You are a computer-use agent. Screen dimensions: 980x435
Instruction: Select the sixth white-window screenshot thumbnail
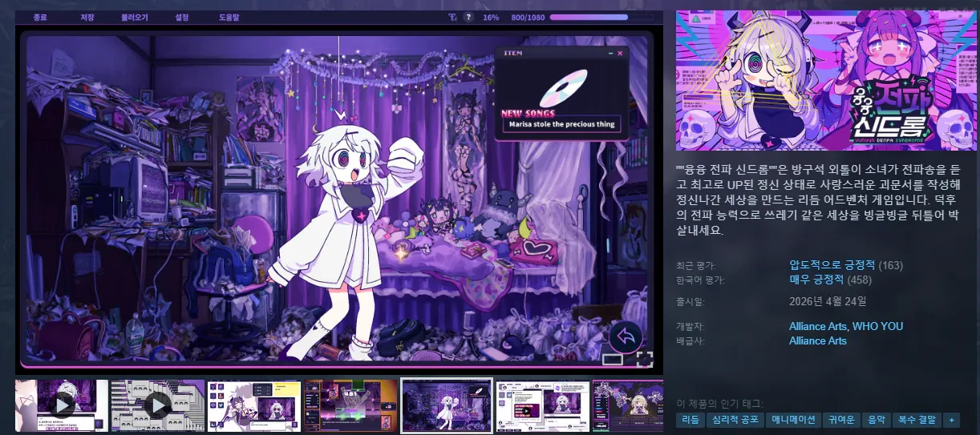pos(542,405)
